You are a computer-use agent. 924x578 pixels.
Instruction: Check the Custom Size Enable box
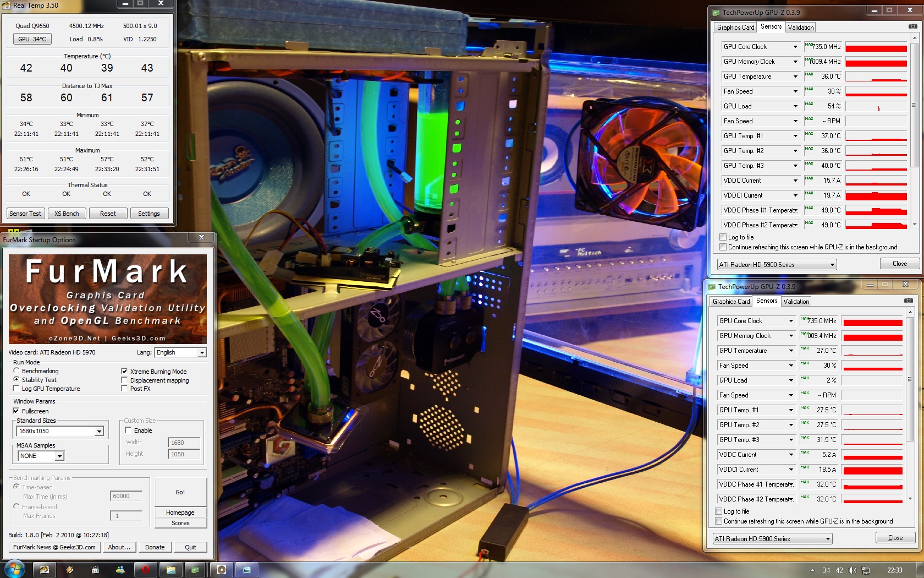click(128, 430)
